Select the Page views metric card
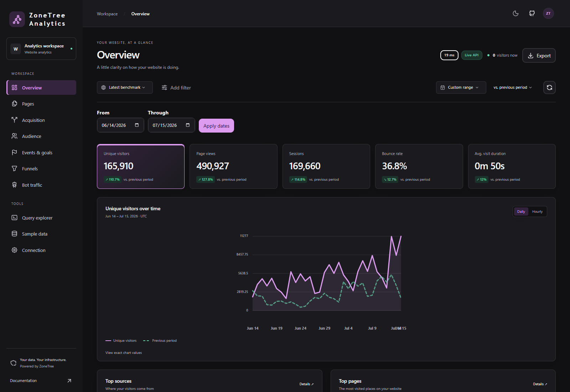 [x=233, y=166]
